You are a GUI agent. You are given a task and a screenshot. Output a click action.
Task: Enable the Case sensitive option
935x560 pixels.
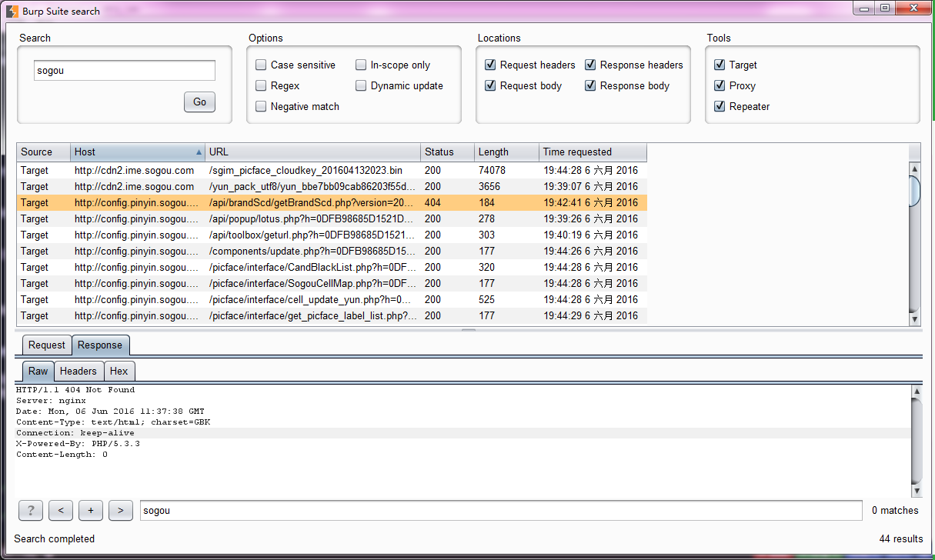[262, 65]
